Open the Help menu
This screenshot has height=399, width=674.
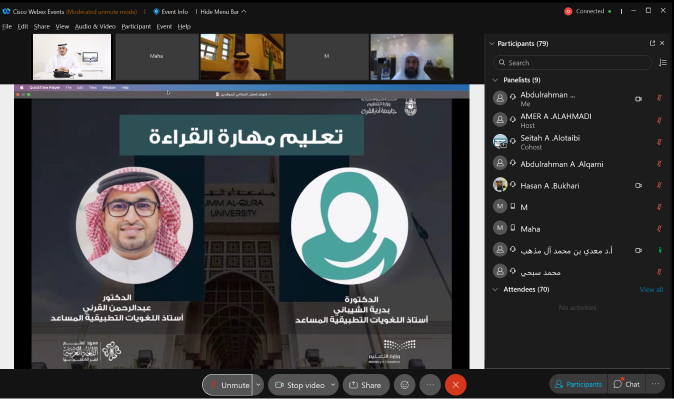(x=184, y=27)
